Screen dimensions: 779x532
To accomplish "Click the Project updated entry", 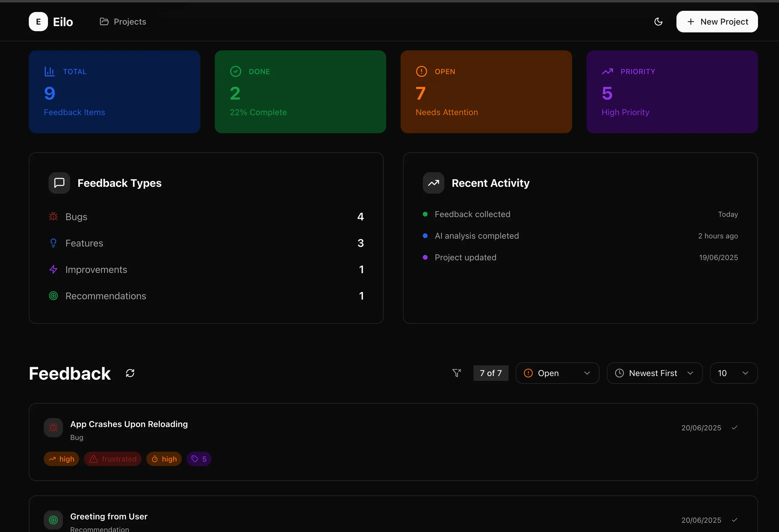I will pyautogui.click(x=465, y=257).
